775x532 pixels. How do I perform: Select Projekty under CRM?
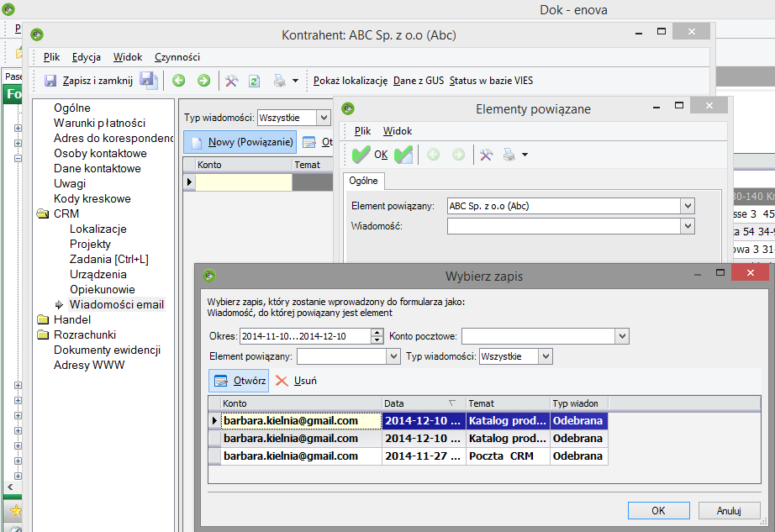(x=91, y=244)
